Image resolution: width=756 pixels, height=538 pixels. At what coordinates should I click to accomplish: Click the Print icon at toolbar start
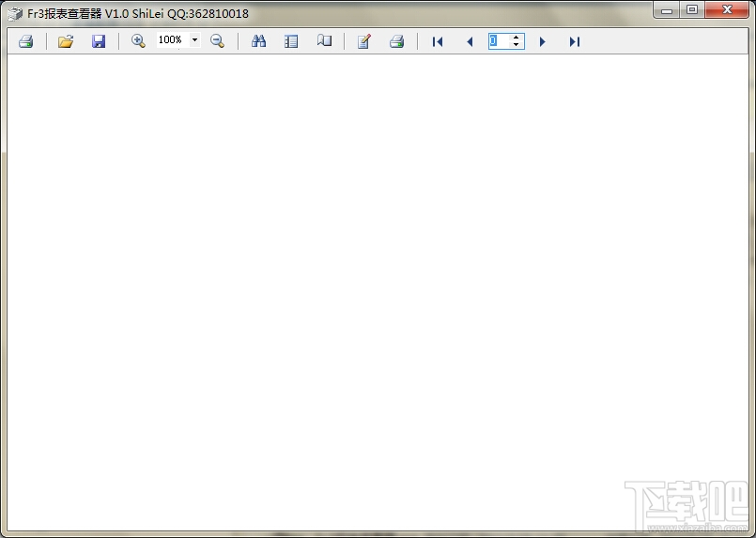(x=26, y=41)
